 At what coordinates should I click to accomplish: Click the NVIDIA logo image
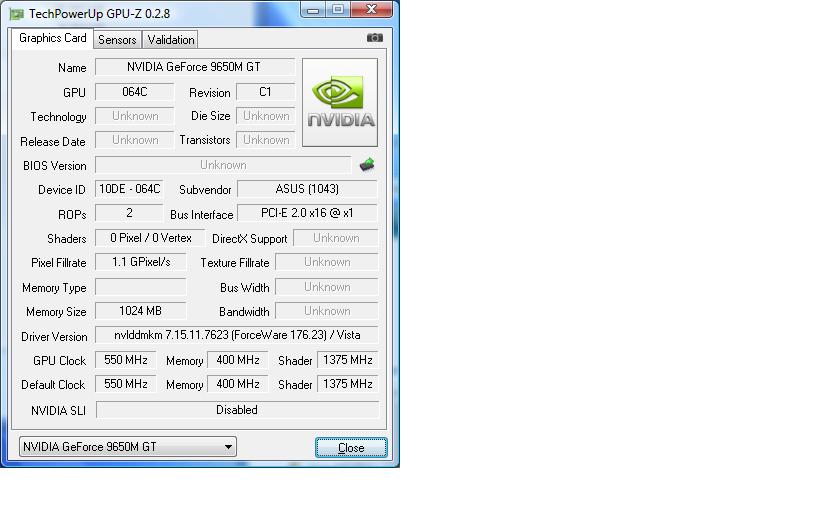[x=340, y=102]
